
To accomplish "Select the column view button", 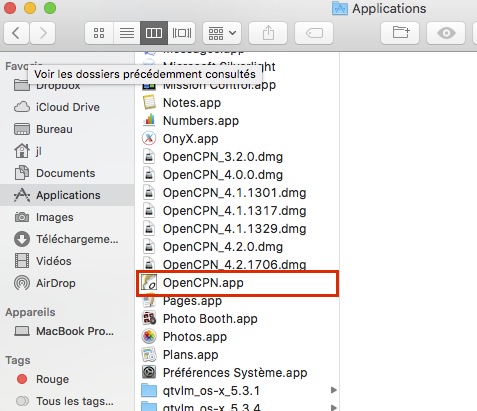I will point(154,33).
